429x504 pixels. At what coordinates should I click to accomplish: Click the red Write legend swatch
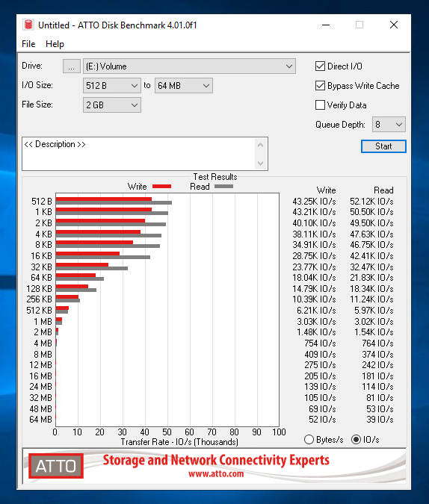pyautogui.click(x=161, y=187)
